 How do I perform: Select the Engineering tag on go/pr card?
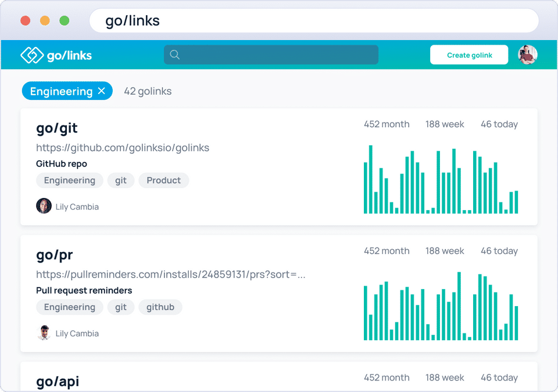pos(69,307)
